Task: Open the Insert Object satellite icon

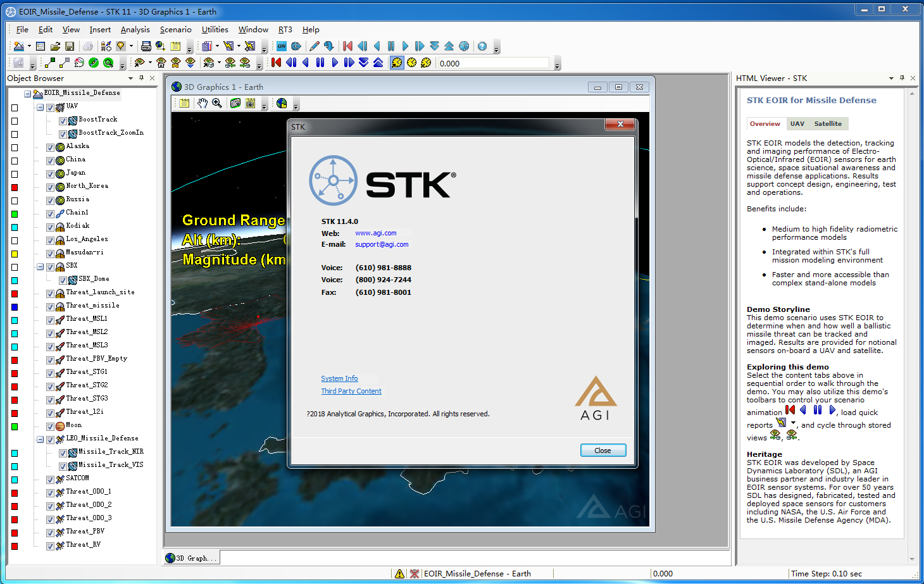Action: (x=106, y=46)
